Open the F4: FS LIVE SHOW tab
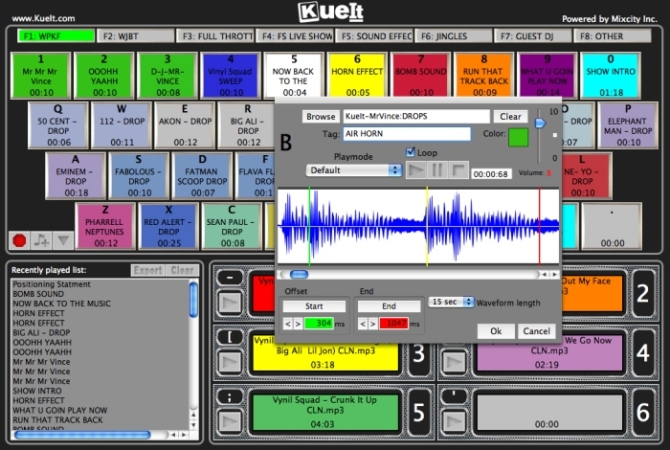Image resolution: width=670 pixels, height=450 pixels. pyautogui.click(x=295, y=36)
